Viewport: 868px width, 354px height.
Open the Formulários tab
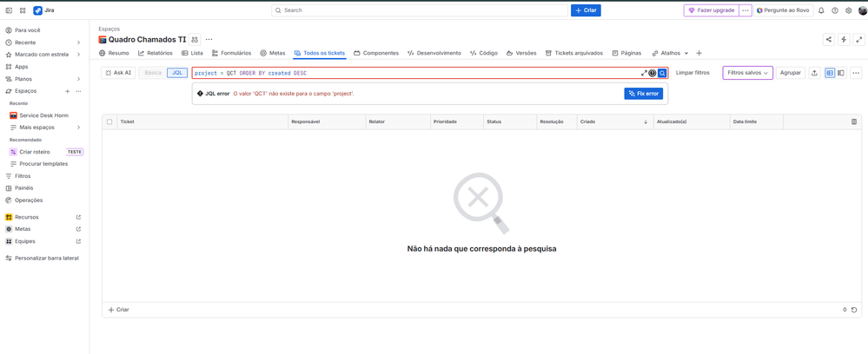231,53
